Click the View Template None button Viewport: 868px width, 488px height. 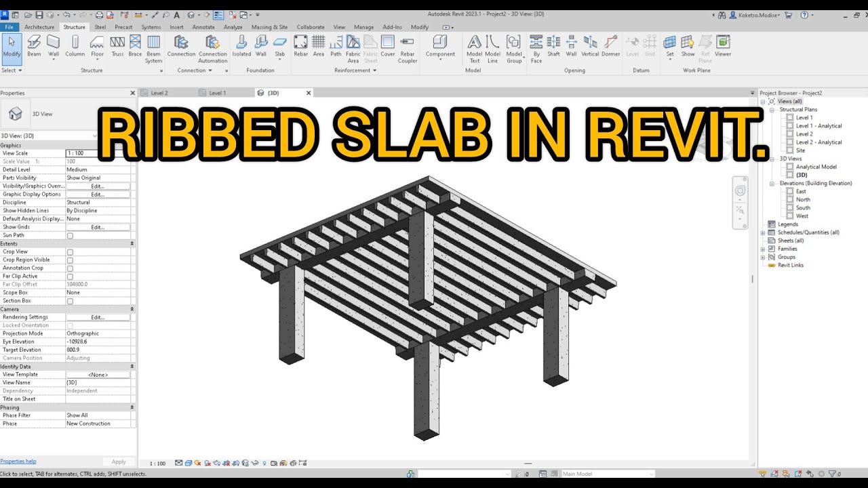point(98,375)
